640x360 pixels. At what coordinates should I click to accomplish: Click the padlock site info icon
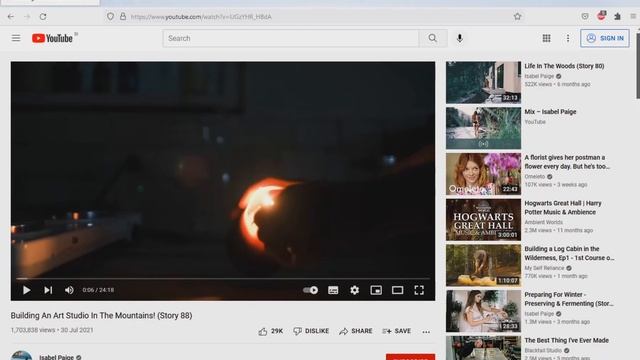coord(122,17)
